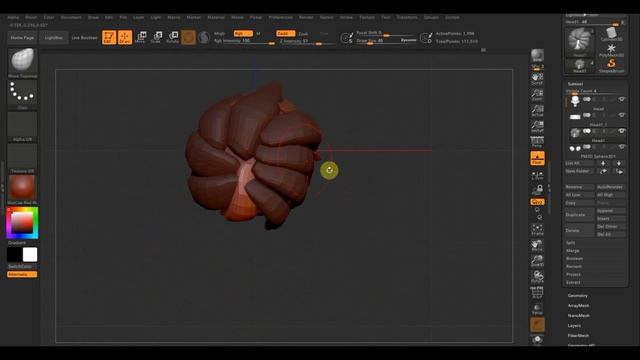Hide the Head1_1 subtool eye icon
This screenshot has height=360, width=640.
tap(622, 115)
